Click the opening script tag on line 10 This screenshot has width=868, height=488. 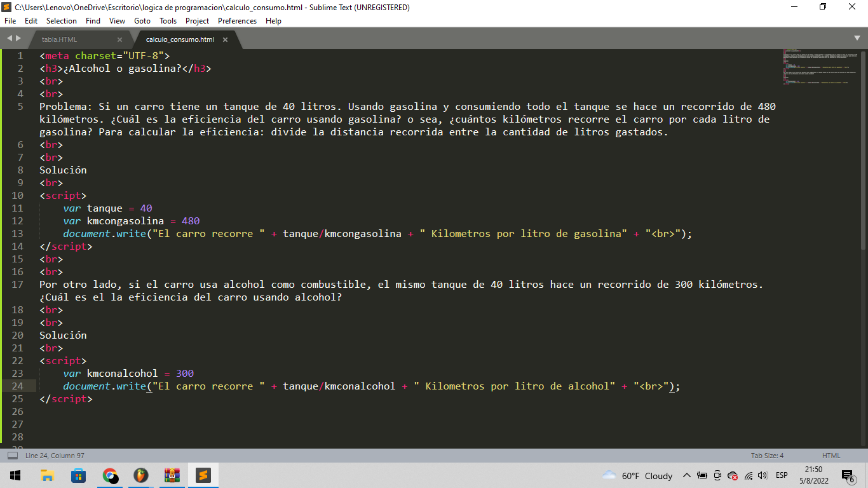[63, 196]
